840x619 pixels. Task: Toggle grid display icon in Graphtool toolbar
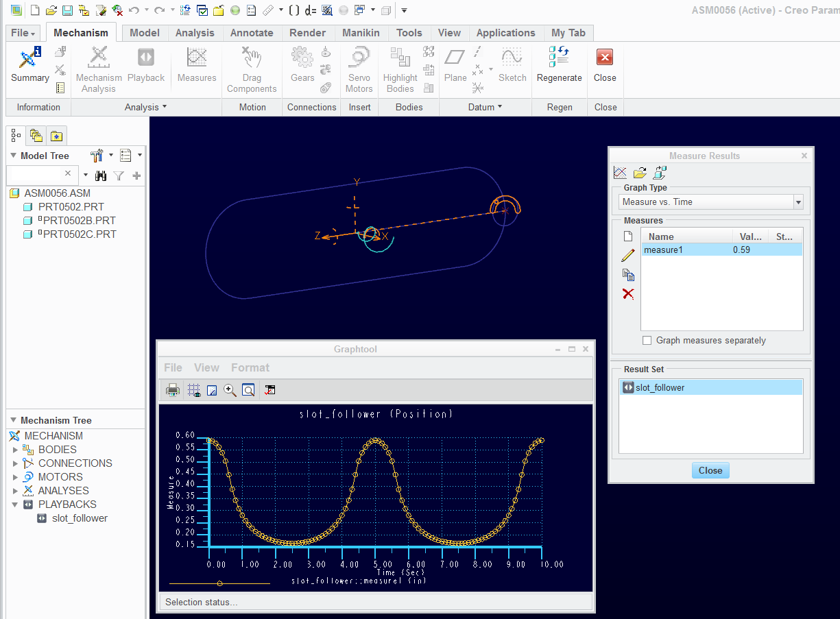click(x=194, y=390)
